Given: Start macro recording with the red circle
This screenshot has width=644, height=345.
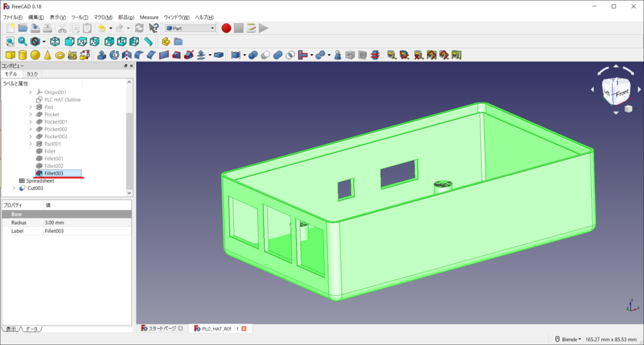Looking at the screenshot, I should tap(226, 28).
